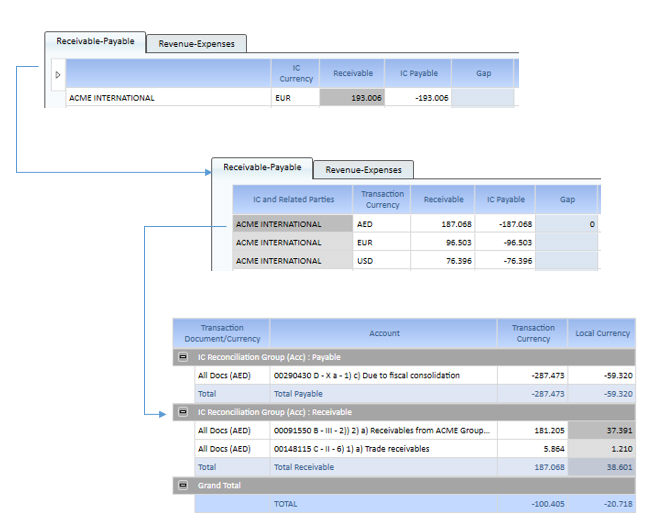Image resolution: width=647 pixels, height=520 pixels.
Task: Select the gap value 0 cell
Action: (x=567, y=224)
